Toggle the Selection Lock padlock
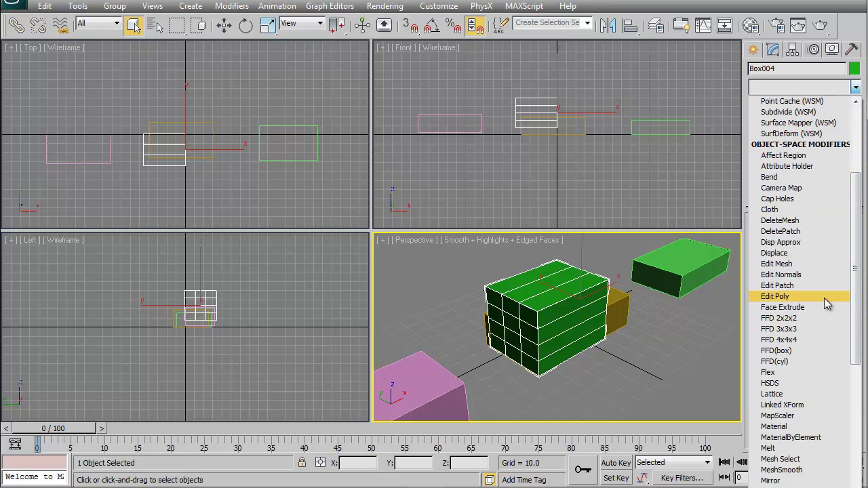868x488 pixels. point(302,463)
